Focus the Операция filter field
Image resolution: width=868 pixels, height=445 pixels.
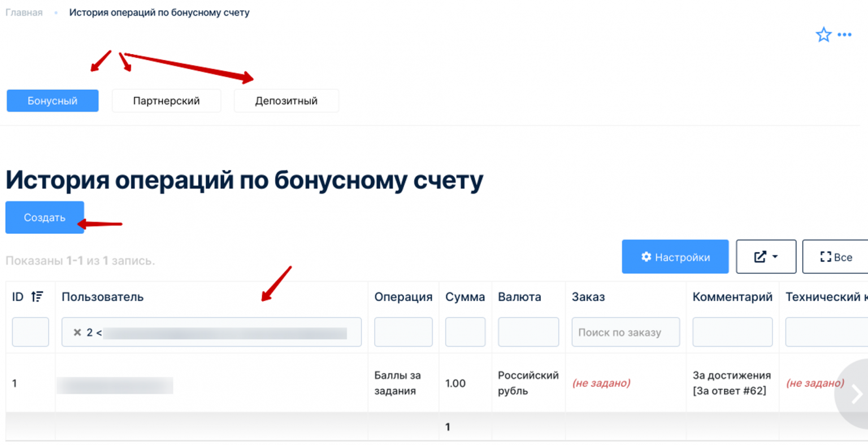[x=403, y=332]
